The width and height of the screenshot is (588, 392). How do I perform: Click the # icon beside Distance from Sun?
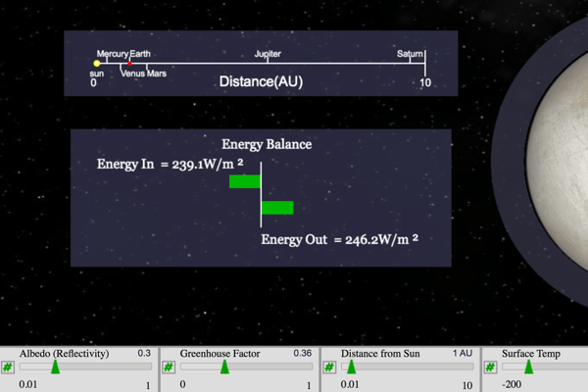[x=329, y=367]
